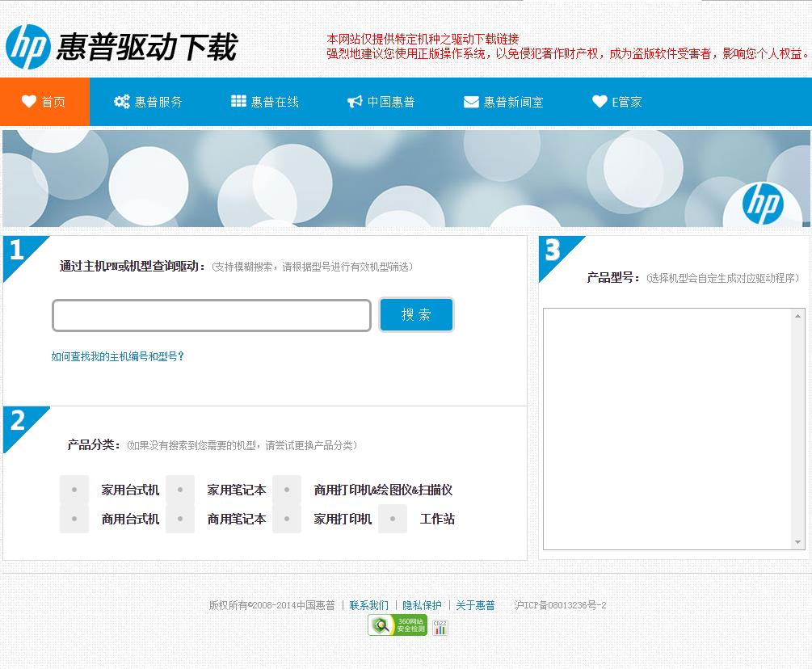812x669 pixels.
Task: Open the 联系我们 footer link
Action: click(x=368, y=605)
